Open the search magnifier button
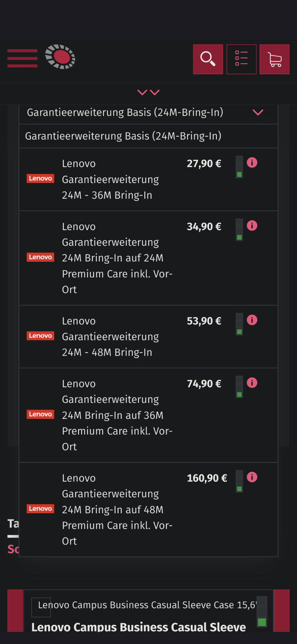Viewport: 297px width, 644px height. click(x=208, y=59)
